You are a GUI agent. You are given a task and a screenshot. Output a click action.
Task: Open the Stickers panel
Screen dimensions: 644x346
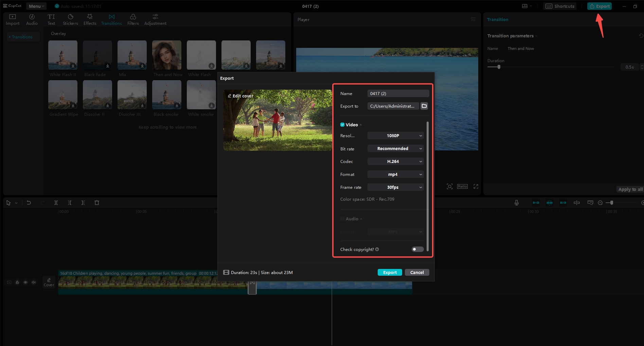70,19
